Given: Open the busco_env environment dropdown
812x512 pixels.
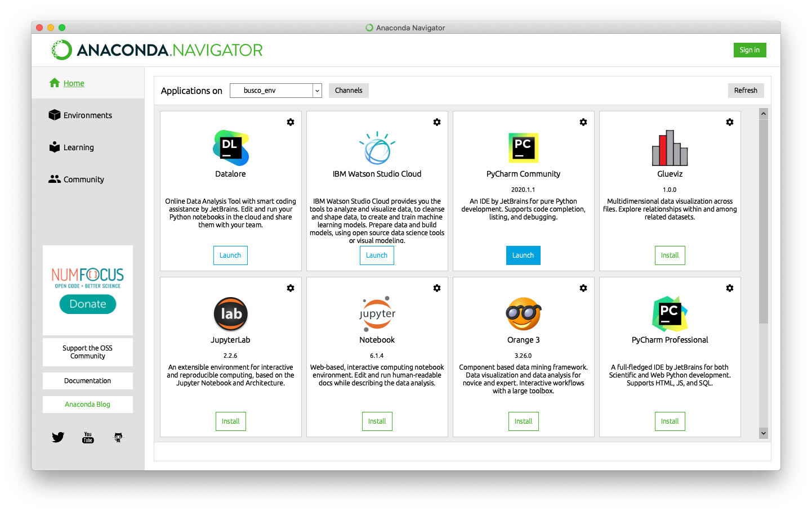Looking at the screenshot, I should pyautogui.click(x=275, y=90).
